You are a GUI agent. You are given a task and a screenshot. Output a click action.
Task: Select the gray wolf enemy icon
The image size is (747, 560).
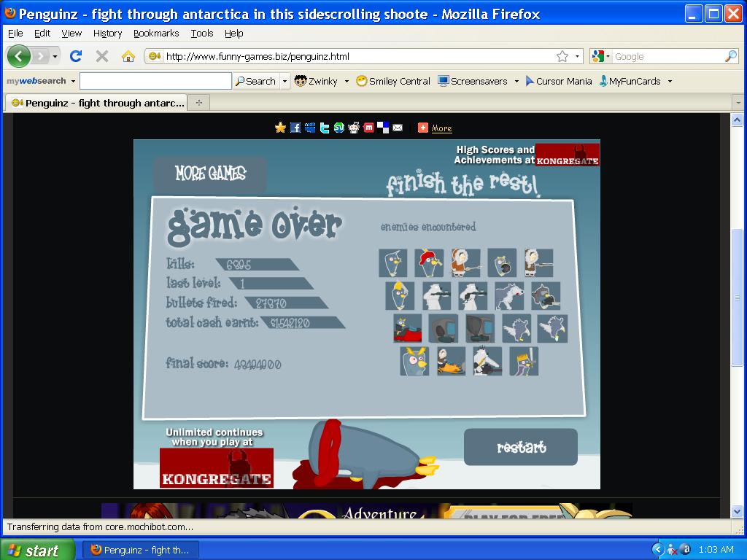(509, 296)
